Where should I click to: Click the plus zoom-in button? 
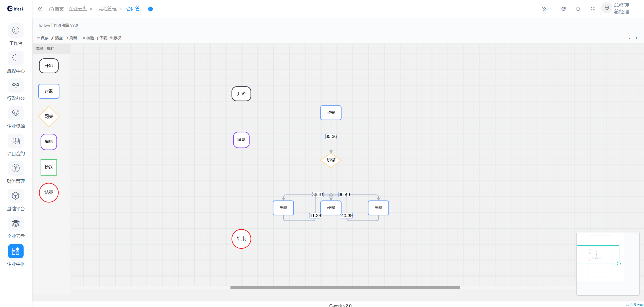point(636,38)
